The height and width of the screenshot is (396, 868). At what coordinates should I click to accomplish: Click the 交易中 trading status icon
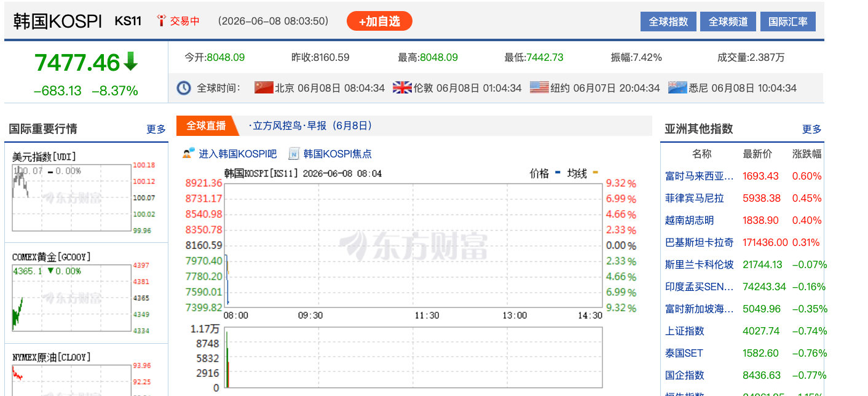point(162,21)
